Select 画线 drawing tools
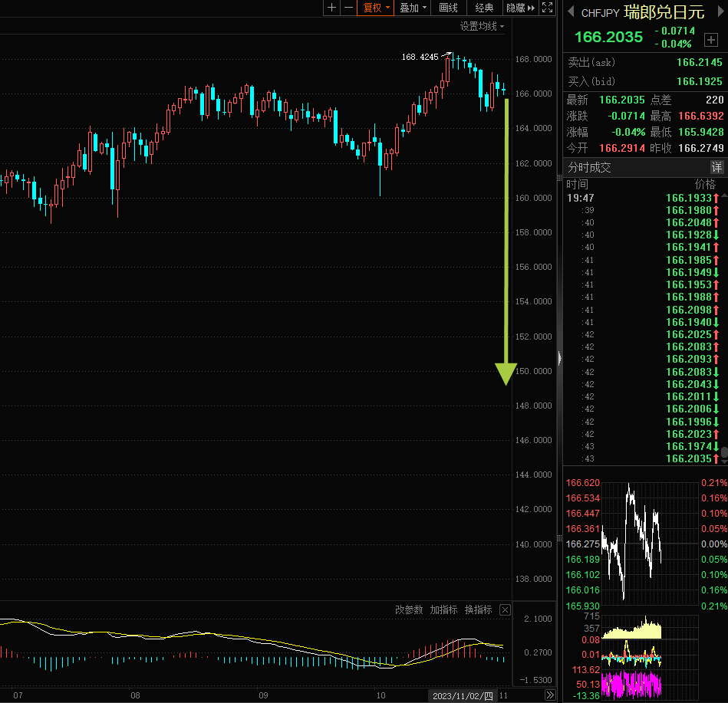This screenshot has height=703, width=728. 449,8
